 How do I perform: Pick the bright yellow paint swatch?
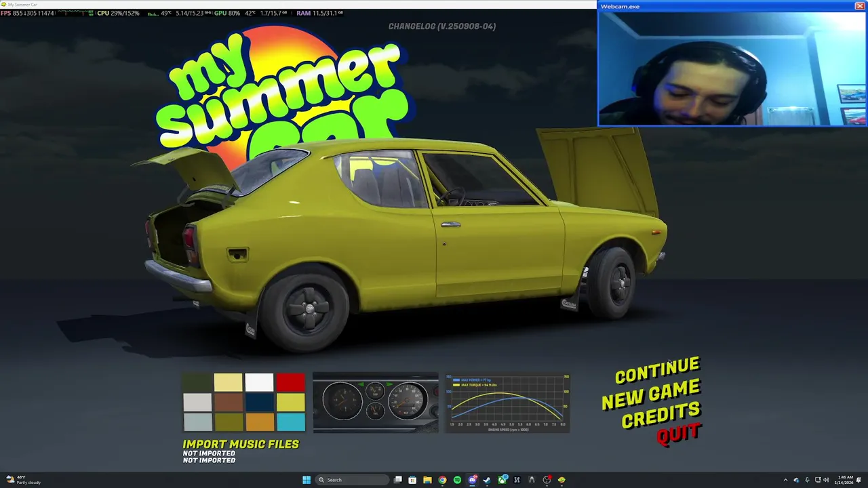pos(290,403)
